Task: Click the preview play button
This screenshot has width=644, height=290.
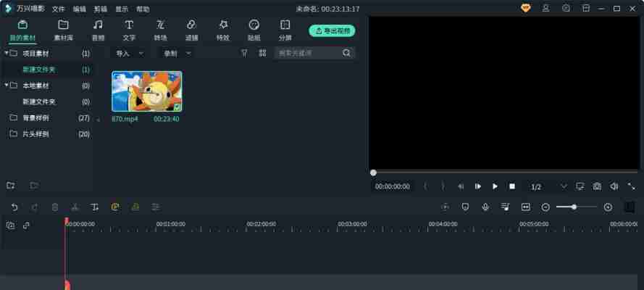Action: coord(495,186)
